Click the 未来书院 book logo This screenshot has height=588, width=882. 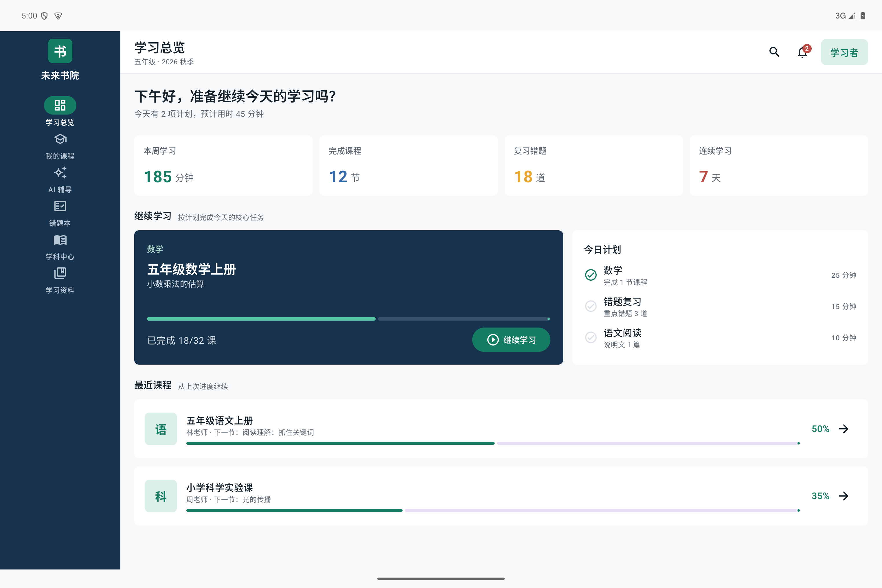click(x=60, y=51)
